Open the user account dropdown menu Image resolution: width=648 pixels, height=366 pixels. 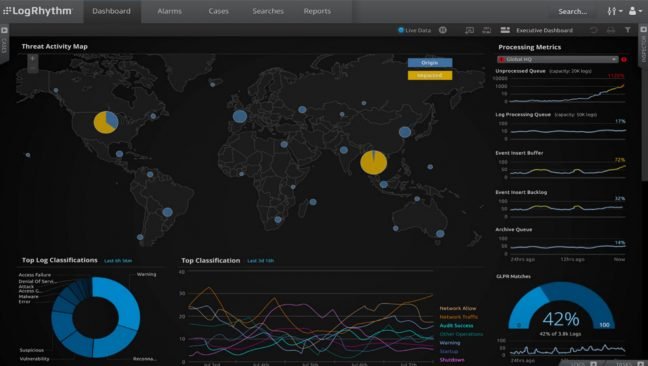(x=635, y=11)
